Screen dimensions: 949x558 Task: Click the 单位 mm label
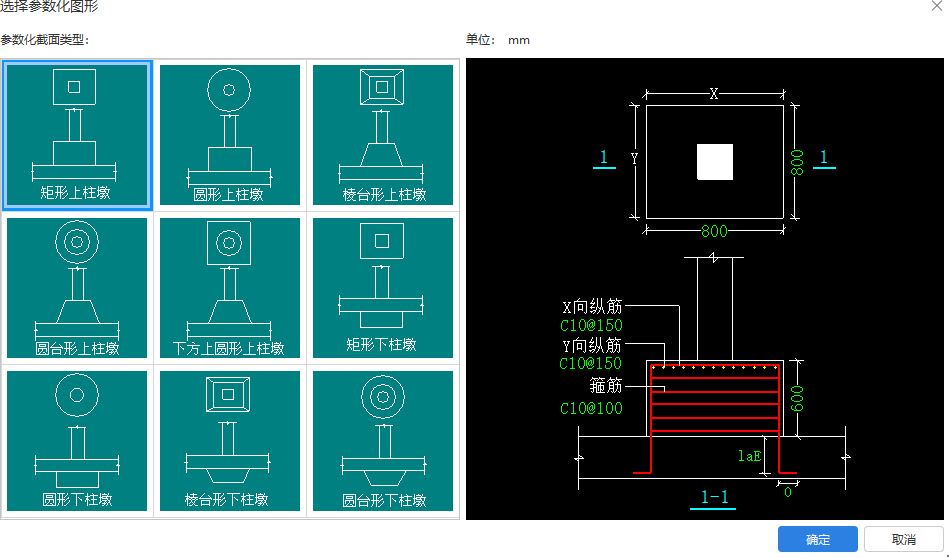[498, 40]
